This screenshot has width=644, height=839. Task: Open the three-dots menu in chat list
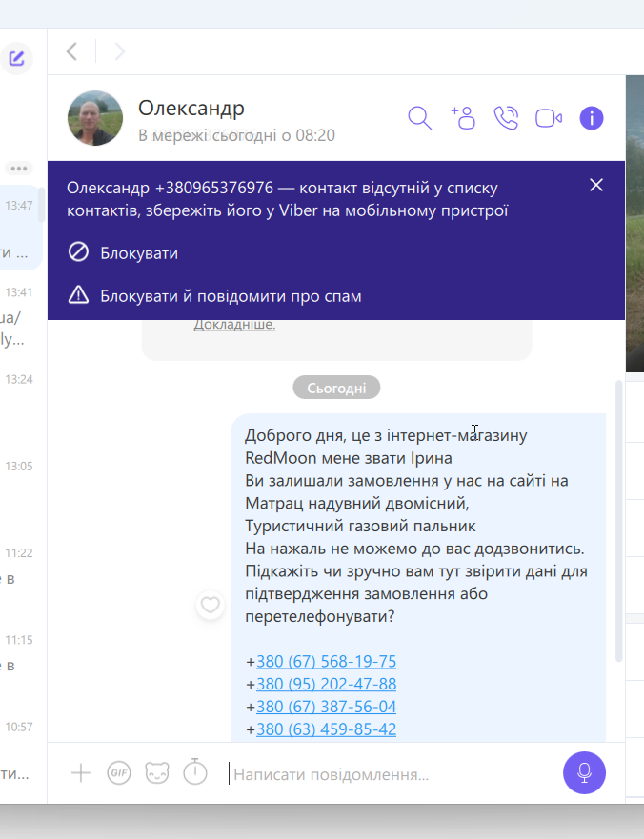(19, 169)
